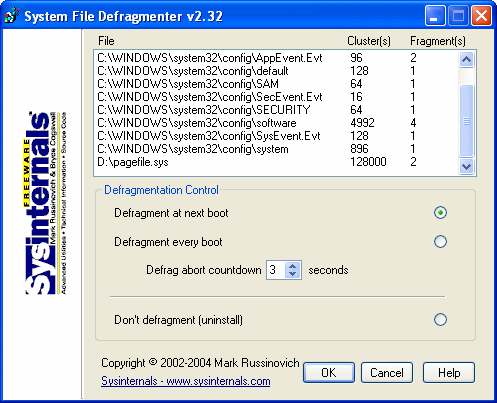Click the 4992 clusters value
The width and height of the screenshot is (497, 403).
click(x=362, y=123)
